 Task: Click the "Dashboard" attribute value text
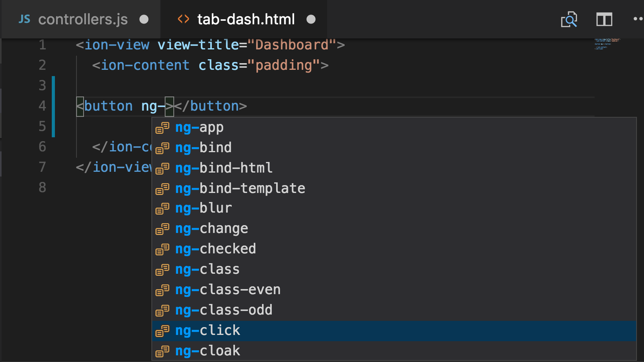[x=292, y=45]
